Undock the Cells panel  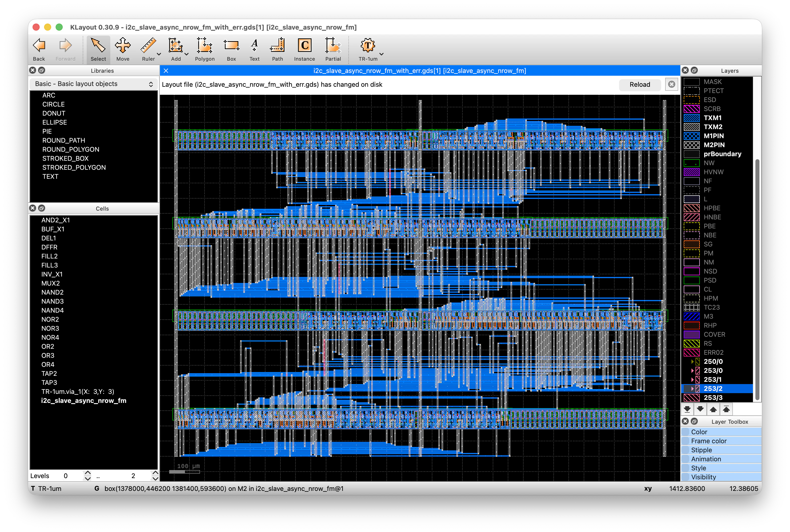click(x=42, y=208)
